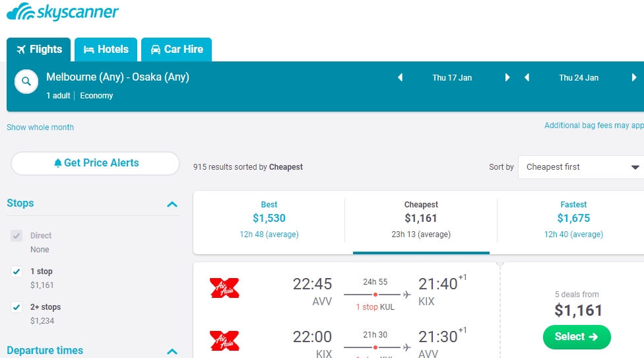Open the Cheapest first sort dropdown
Screen dimensions: 644x358
[581, 167]
